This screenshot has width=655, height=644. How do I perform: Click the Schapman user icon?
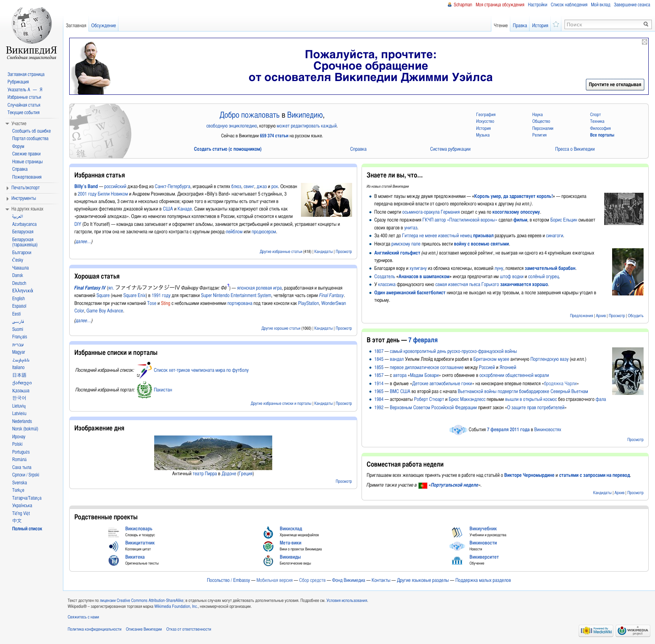point(450,5)
